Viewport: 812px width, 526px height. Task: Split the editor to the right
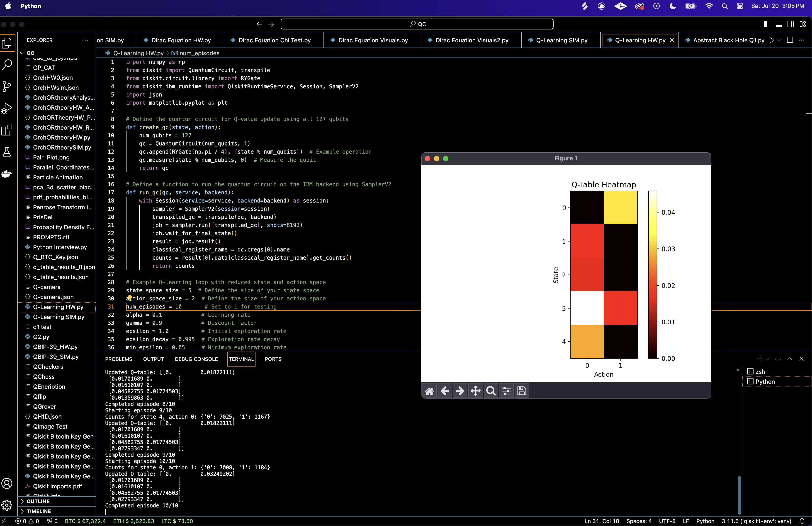[x=790, y=40]
